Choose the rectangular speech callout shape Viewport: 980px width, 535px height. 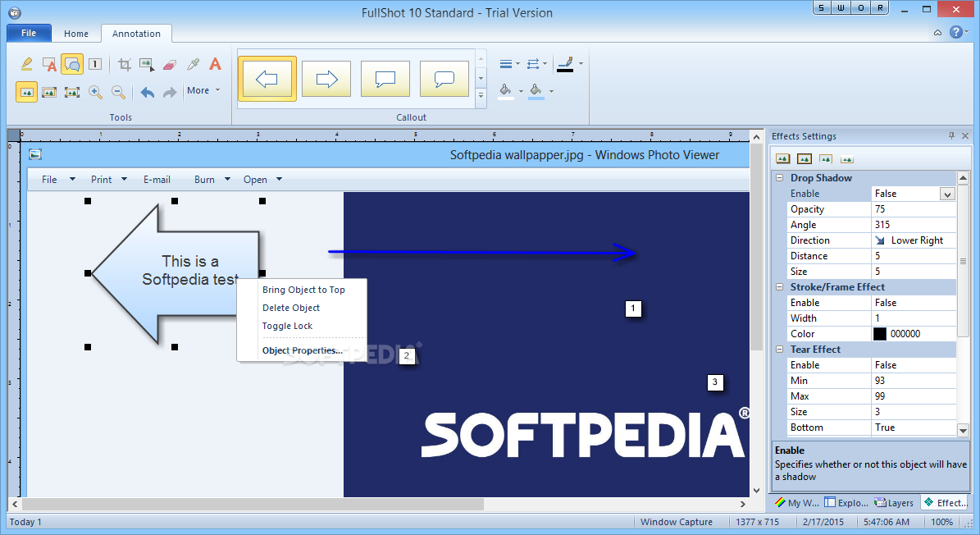(385, 79)
